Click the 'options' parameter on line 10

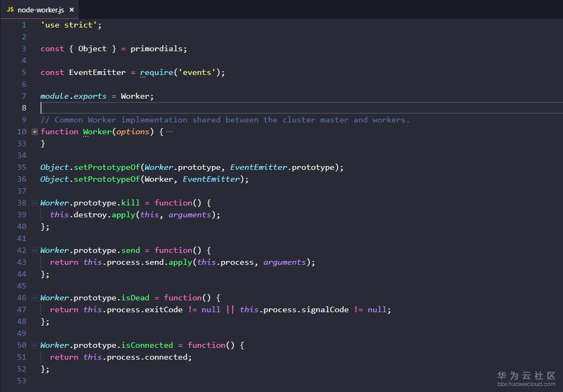pos(133,132)
